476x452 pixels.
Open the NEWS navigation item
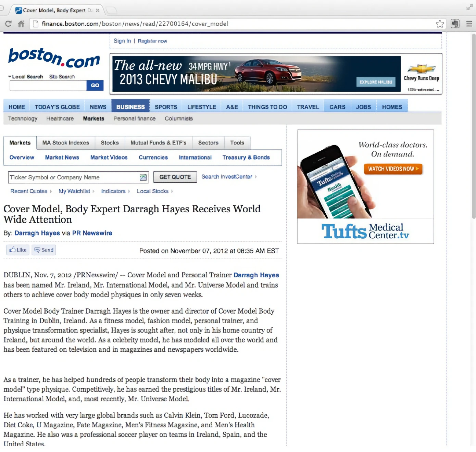coord(98,107)
